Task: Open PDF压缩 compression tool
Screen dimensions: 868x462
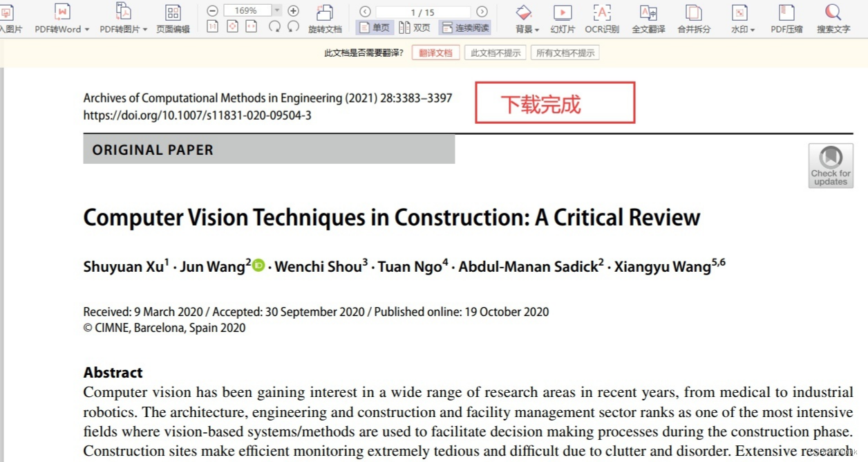Action: [x=786, y=18]
